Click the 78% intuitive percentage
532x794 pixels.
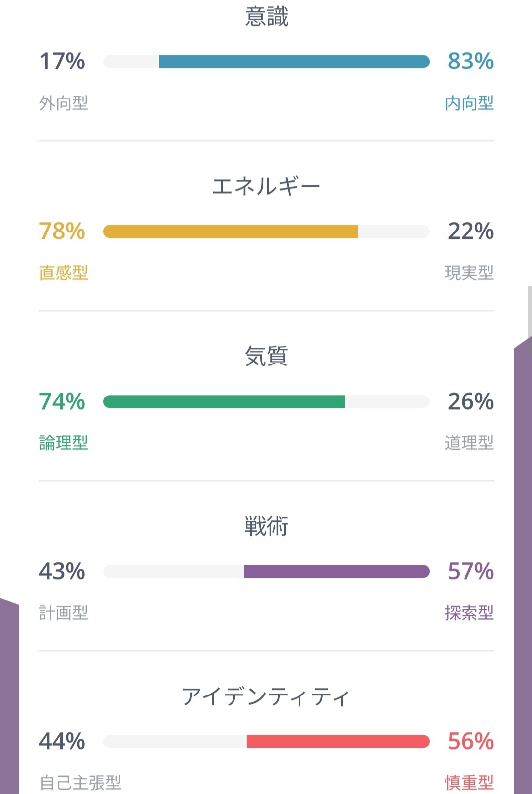tap(62, 232)
